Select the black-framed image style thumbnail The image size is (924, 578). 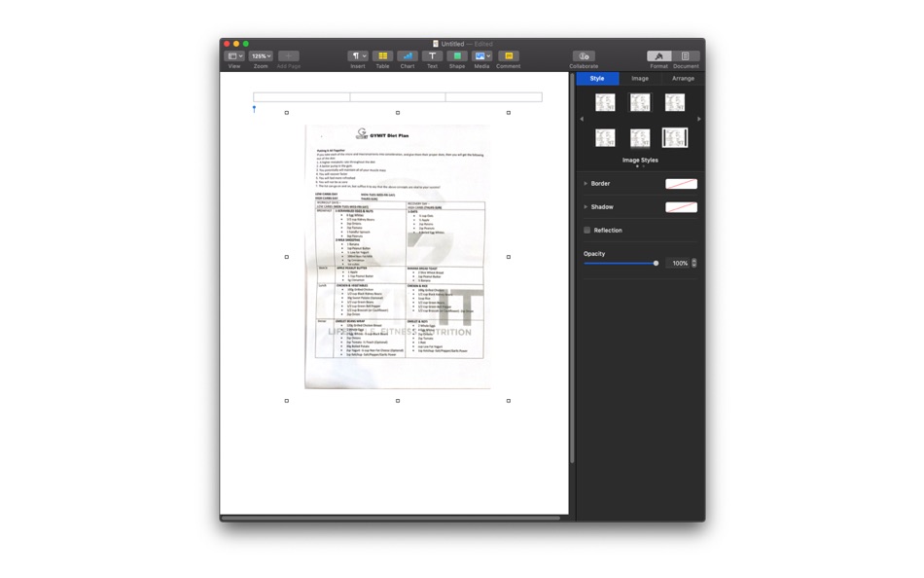tap(675, 138)
